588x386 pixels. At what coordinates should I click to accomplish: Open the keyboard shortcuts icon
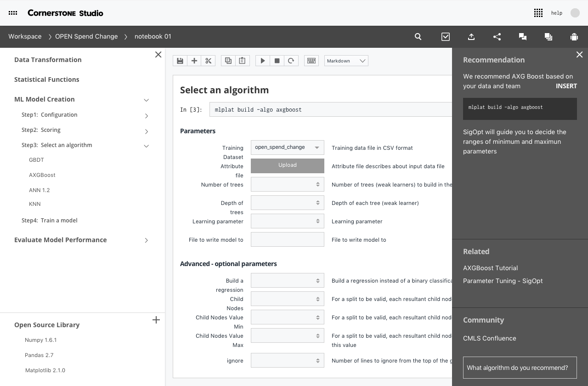coord(311,61)
